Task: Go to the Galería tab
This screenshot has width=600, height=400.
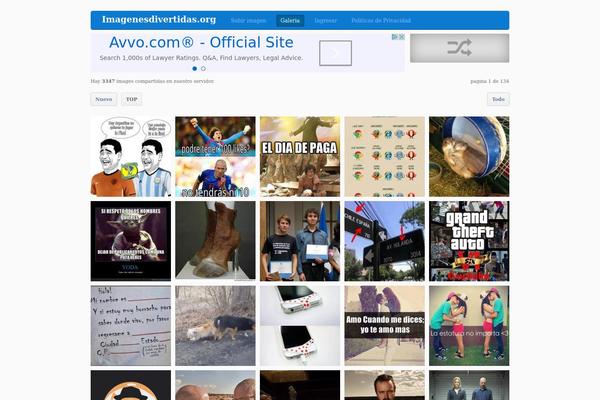Action: coord(290,21)
